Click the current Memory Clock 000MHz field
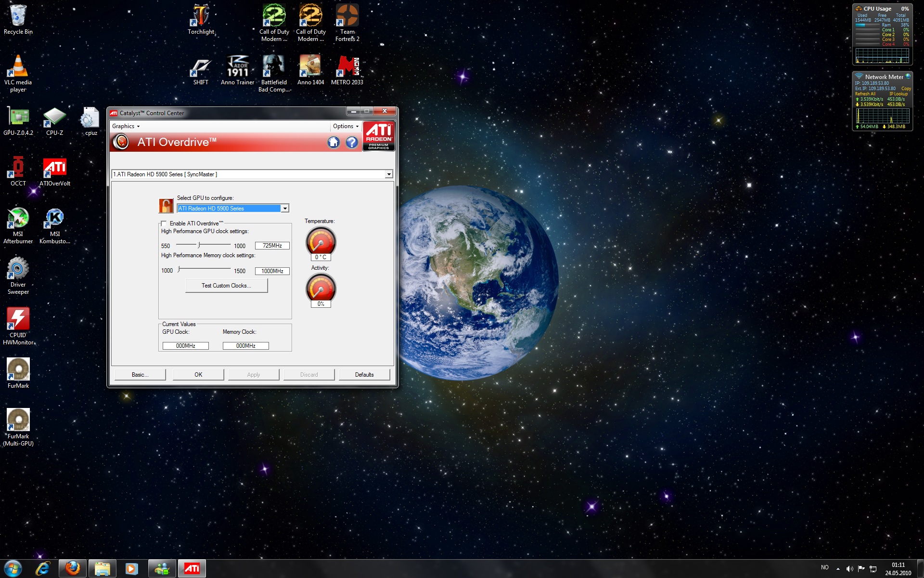924x578 pixels. point(246,346)
